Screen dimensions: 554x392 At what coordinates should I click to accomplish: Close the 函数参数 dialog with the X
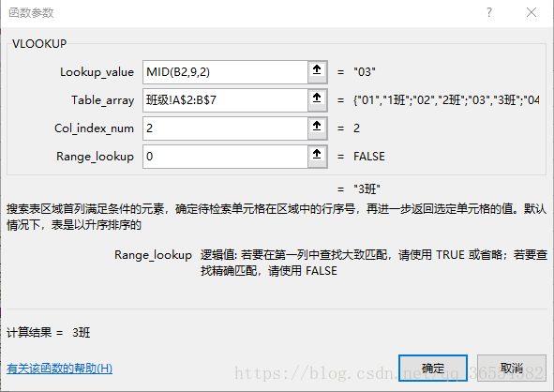532,13
